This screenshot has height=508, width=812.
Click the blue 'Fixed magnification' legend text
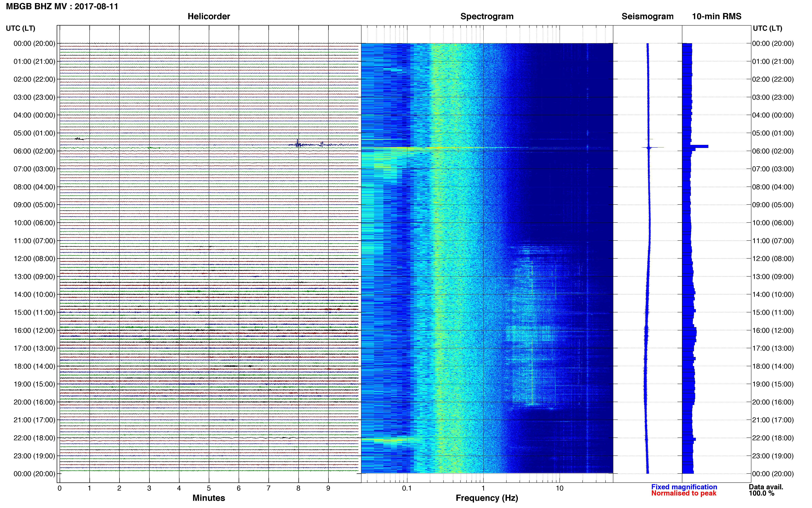[684, 487]
